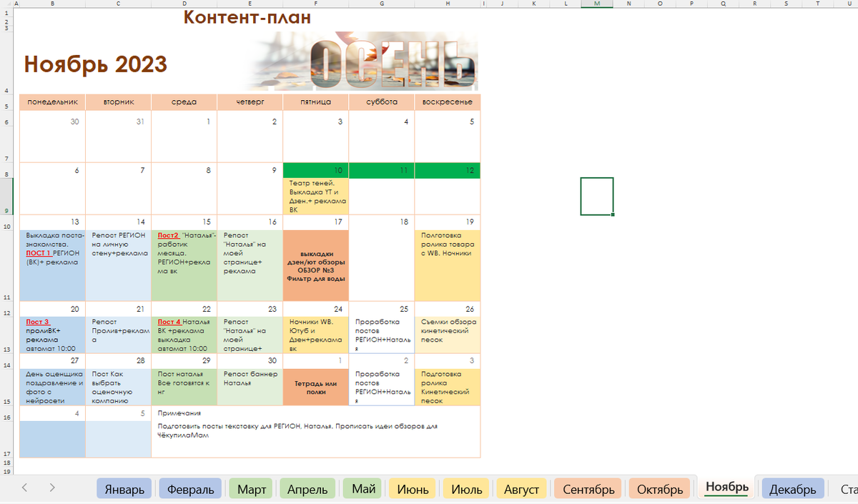Click the notes text Подготовить посты текстовку
Viewport: 858px width, 504px height.
point(297,430)
